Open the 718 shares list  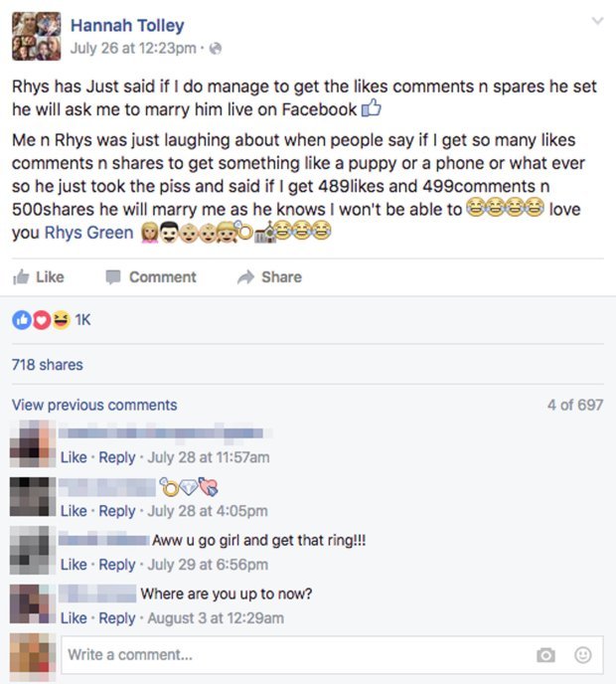click(48, 365)
